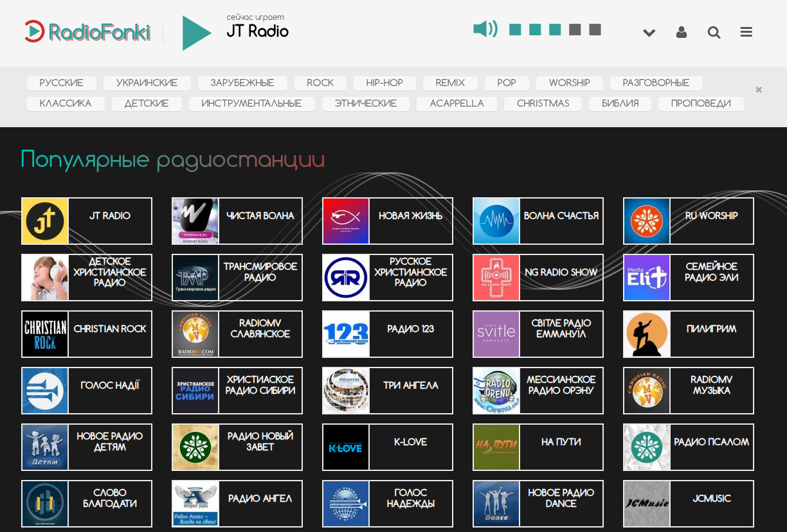This screenshot has width=787, height=532.
Task: Play the JT Radio stream
Action: point(197,33)
